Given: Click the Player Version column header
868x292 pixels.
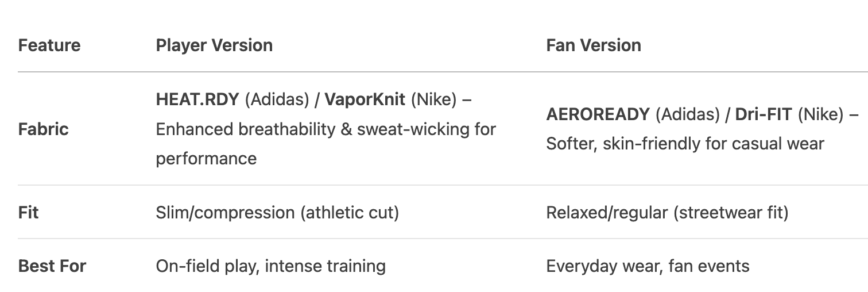Looking at the screenshot, I should pos(214,45).
